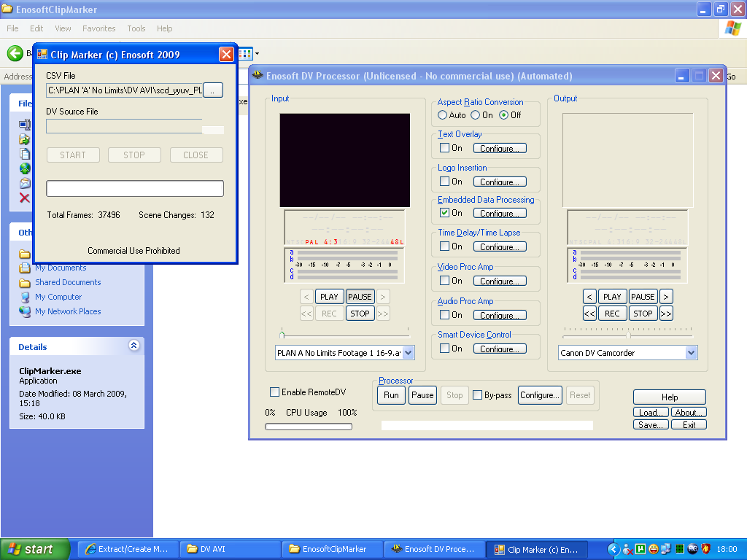Image resolution: width=747 pixels, height=560 pixels.
Task: Click the Input rewind '<<' button
Action: pyautogui.click(x=306, y=314)
